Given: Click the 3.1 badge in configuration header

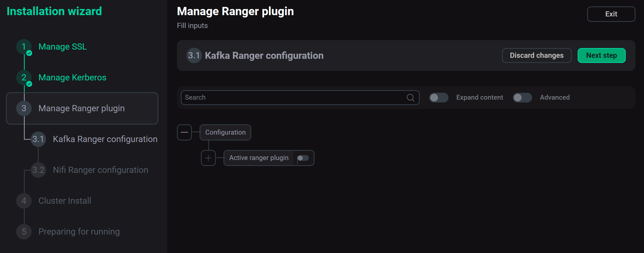Looking at the screenshot, I should pyautogui.click(x=194, y=55).
